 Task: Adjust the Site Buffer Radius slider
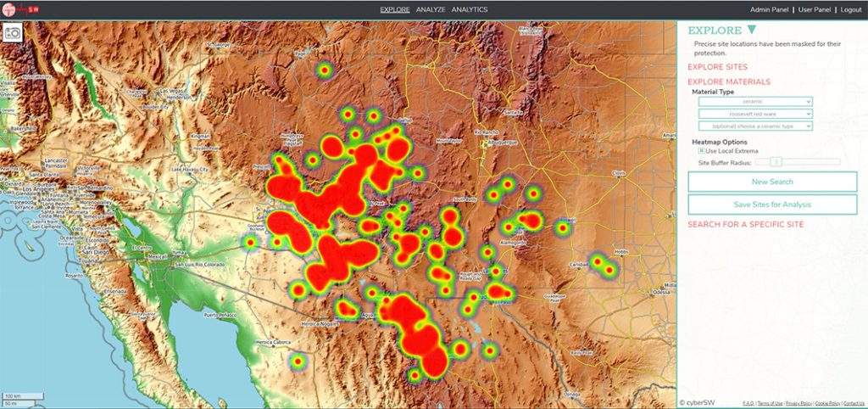(776, 160)
